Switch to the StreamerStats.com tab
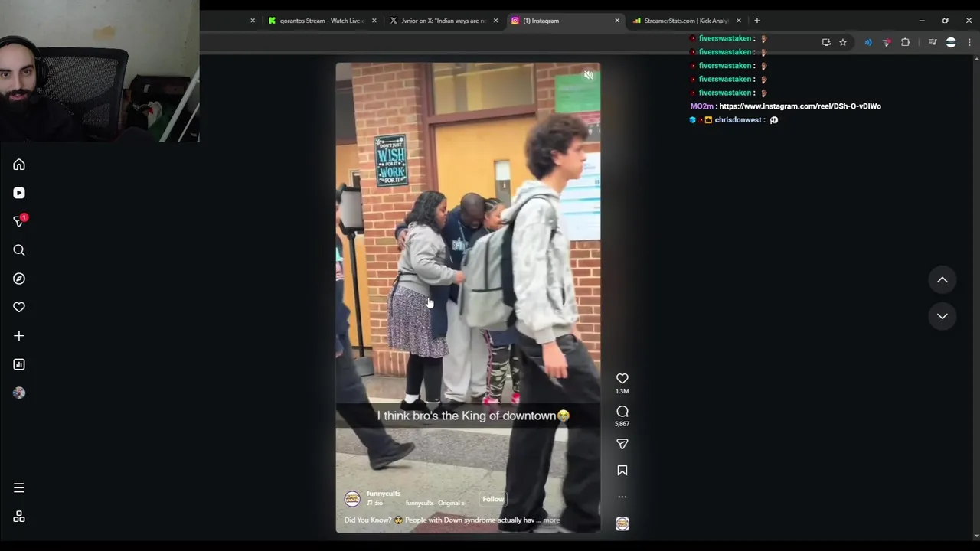This screenshot has height=551, width=980. [x=686, y=21]
